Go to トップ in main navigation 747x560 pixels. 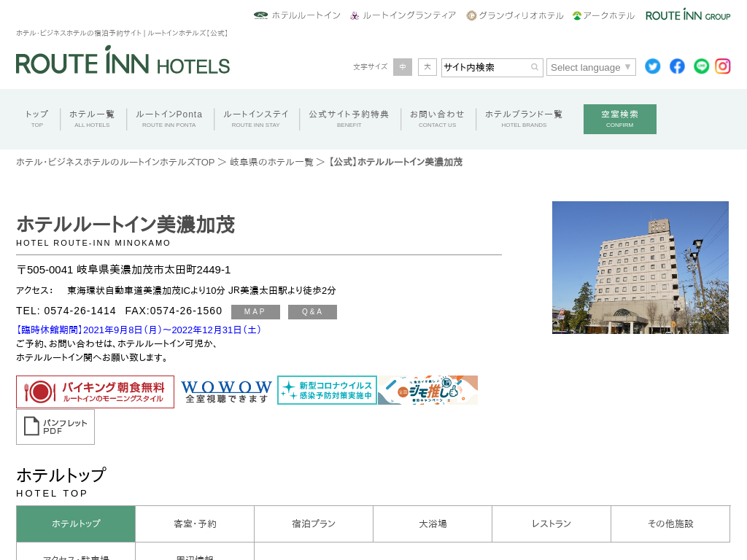pos(37,119)
